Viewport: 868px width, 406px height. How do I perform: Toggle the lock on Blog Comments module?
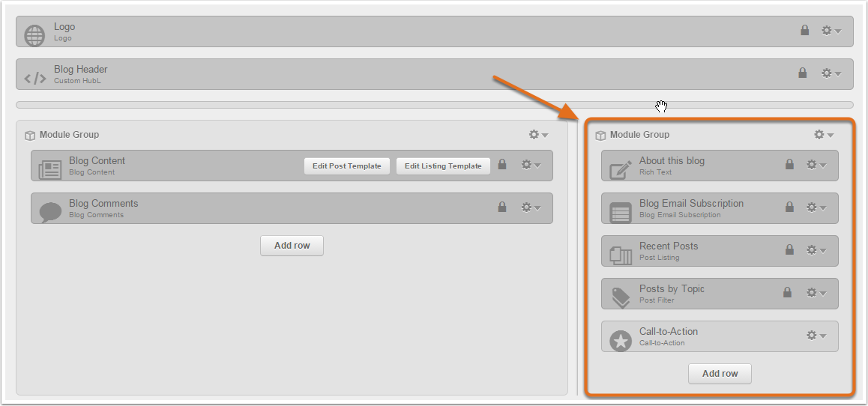pos(502,207)
